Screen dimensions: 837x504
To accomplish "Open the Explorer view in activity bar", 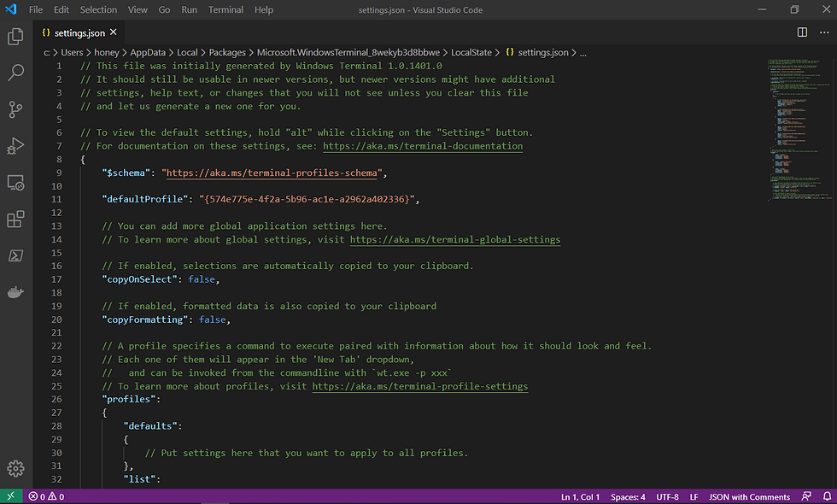I will pyautogui.click(x=15, y=36).
